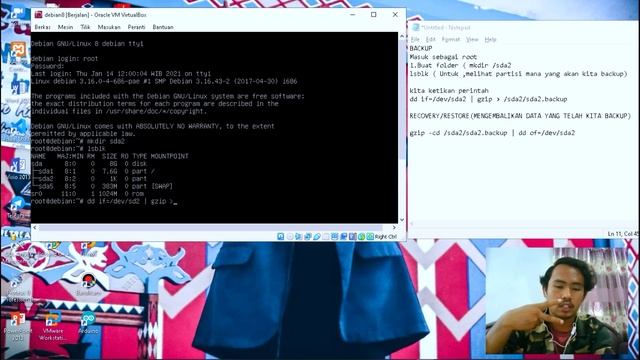This screenshot has height=360, width=640.
Task: Click the VirtualBox horizontal scrollbar right arrow
Action: tap(394, 227)
